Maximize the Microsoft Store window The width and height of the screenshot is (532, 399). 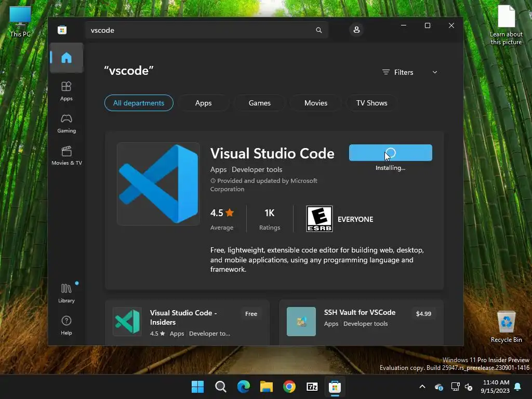[428, 25]
